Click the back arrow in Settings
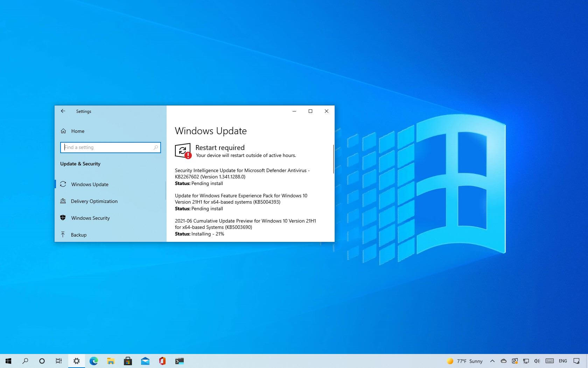This screenshot has height=368, width=588. pyautogui.click(x=63, y=111)
